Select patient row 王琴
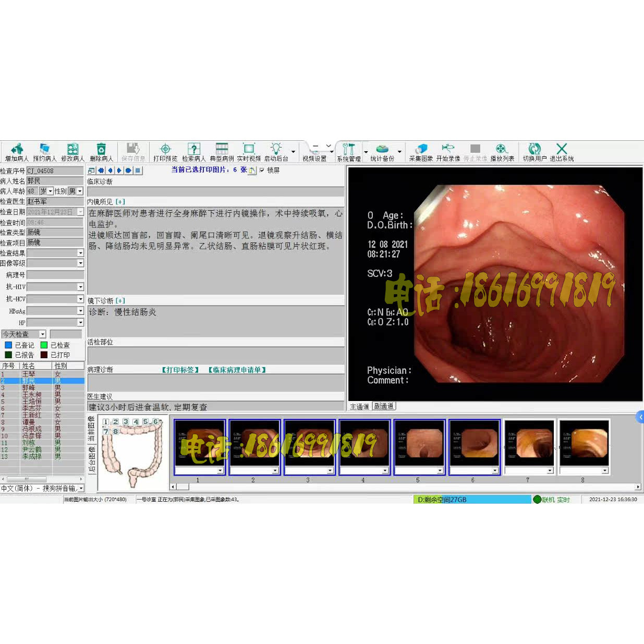The width and height of the screenshot is (644, 644). (x=42, y=374)
